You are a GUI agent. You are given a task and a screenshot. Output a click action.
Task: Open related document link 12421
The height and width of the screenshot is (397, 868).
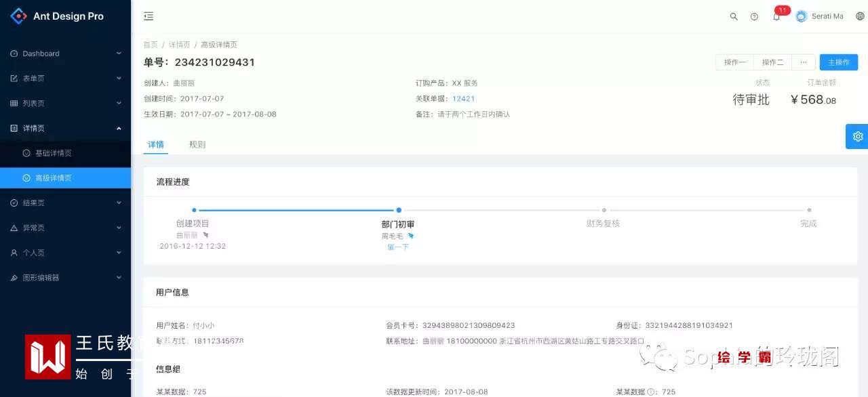(464, 99)
